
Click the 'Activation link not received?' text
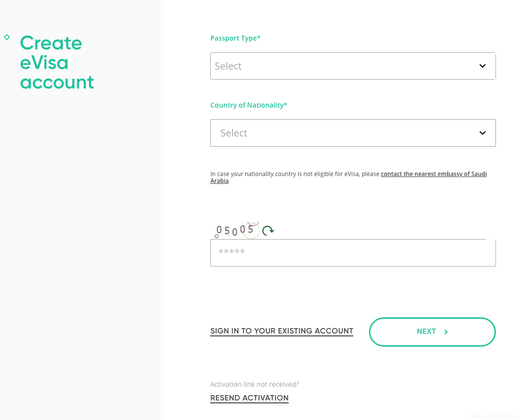coord(254,384)
